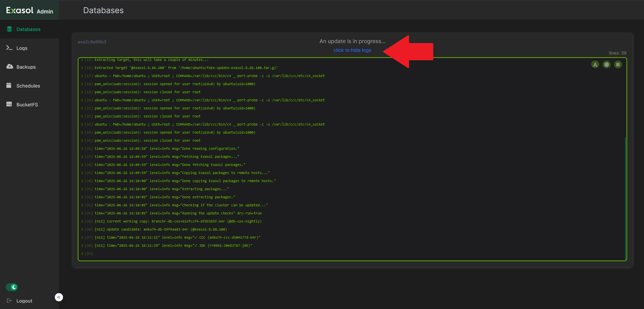Click log line 36 'Update candidate' entry
Viewport: 644px width, 309px height.
tap(154, 230)
